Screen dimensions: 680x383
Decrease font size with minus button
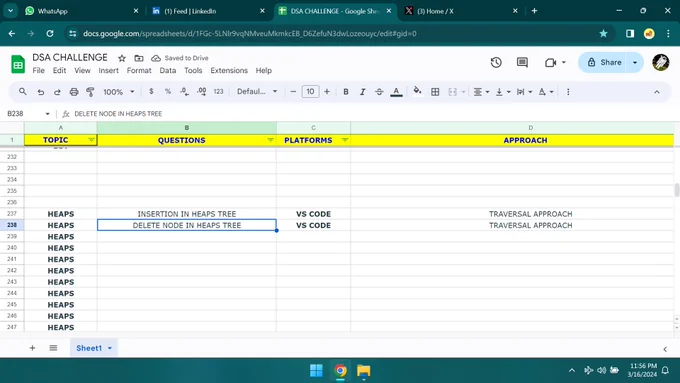pos(293,92)
